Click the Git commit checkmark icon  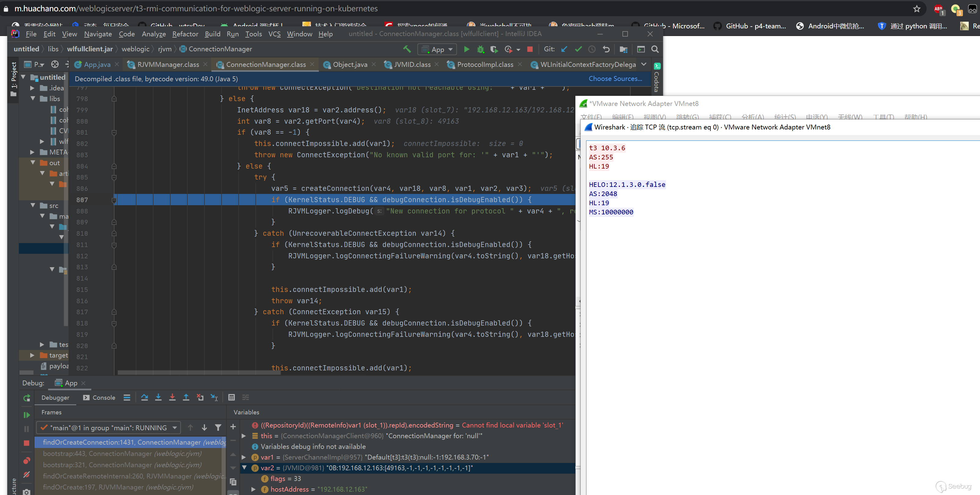[578, 49]
